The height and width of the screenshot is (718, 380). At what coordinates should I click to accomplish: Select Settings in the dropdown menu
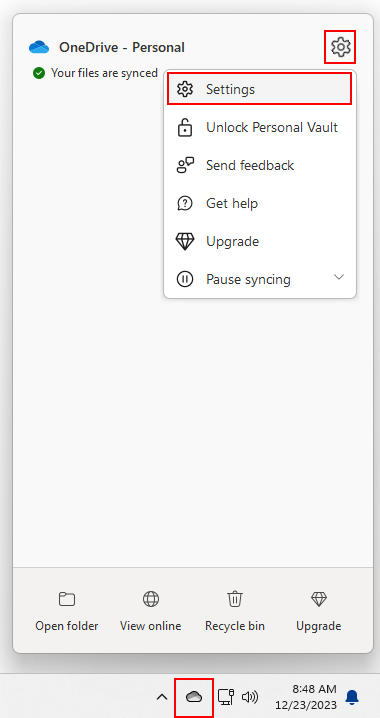[x=260, y=89]
